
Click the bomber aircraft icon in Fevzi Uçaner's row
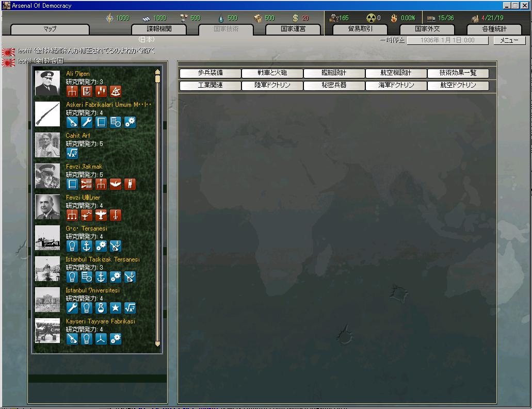[101, 215]
